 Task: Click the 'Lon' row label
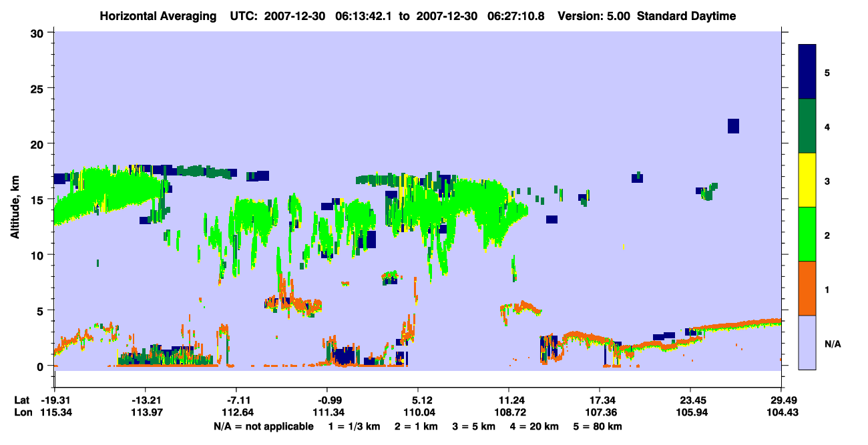[x=22, y=412]
